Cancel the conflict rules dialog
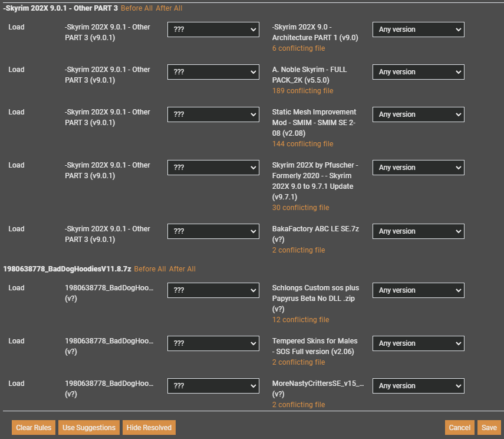 coord(460,427)
